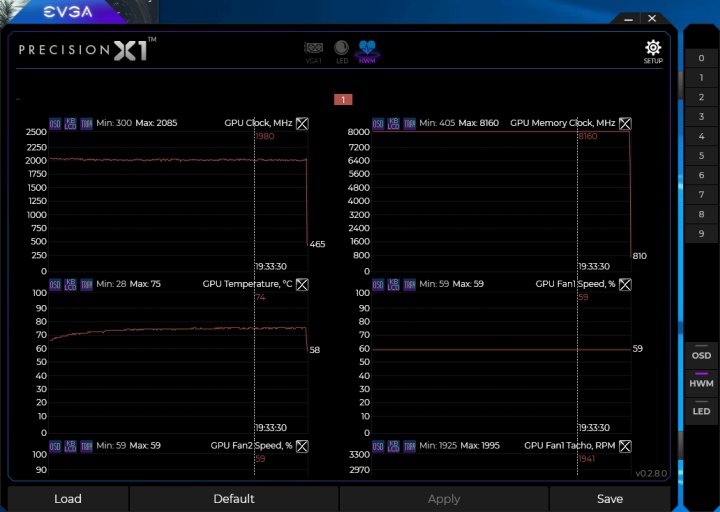Select profile slot 9
The width and height of the screenshot is (720, 512).
click(701, 234)
